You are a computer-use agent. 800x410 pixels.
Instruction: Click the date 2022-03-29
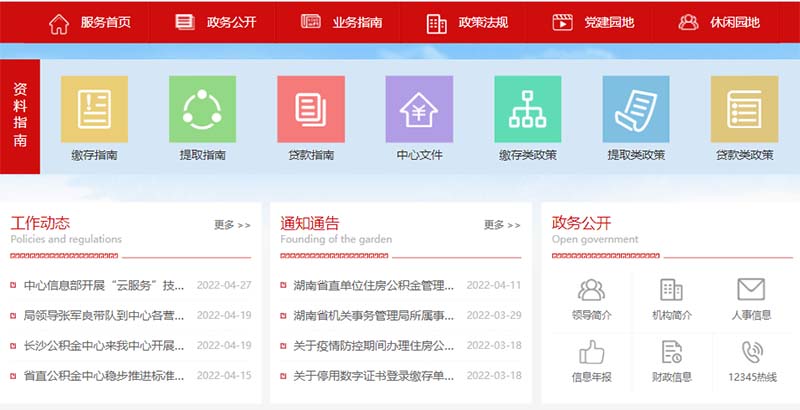coord(494,315)
